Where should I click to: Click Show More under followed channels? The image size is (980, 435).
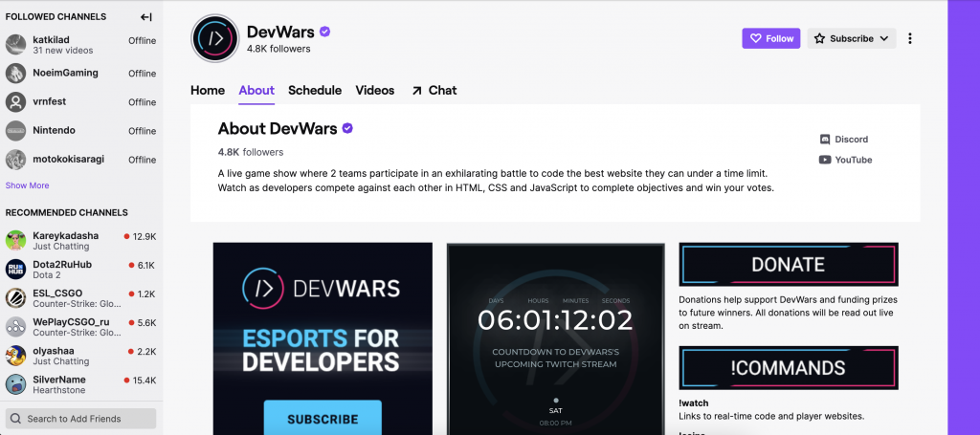tap(27, 185)
